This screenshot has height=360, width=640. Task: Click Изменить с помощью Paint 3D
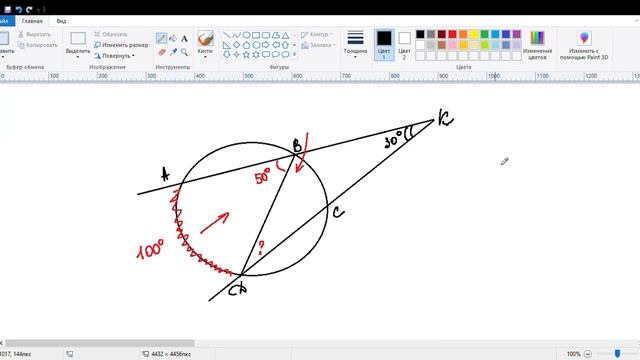click(584, 45)
